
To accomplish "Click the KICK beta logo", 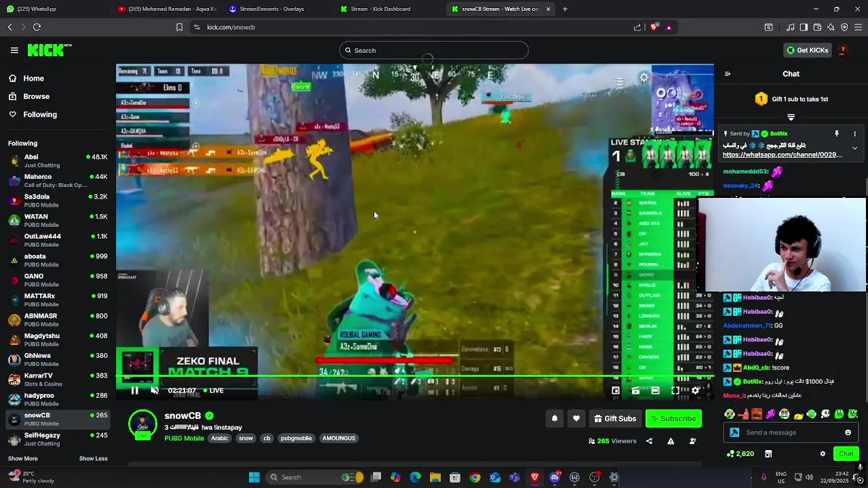I will pyautogui.click(x=50, y=50).
